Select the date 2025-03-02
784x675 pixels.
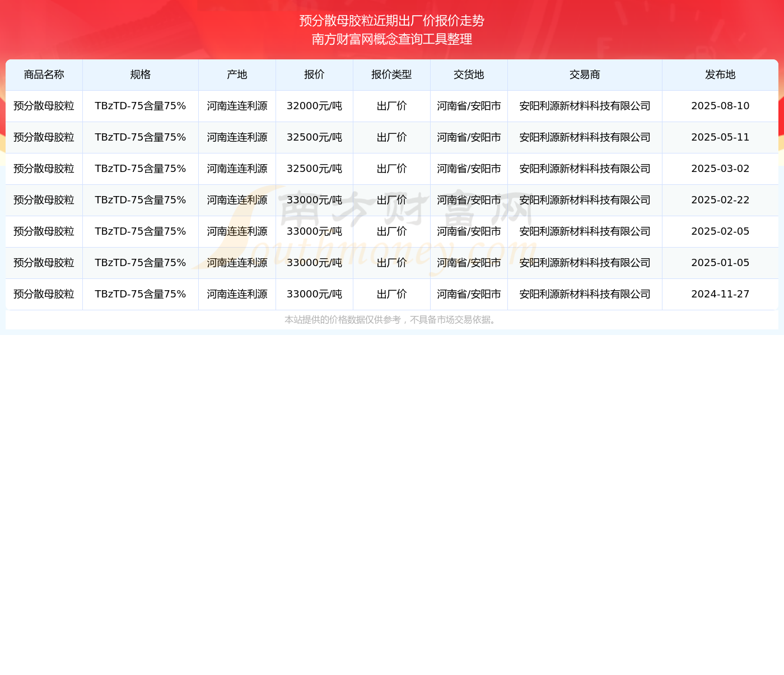[720, 169]
